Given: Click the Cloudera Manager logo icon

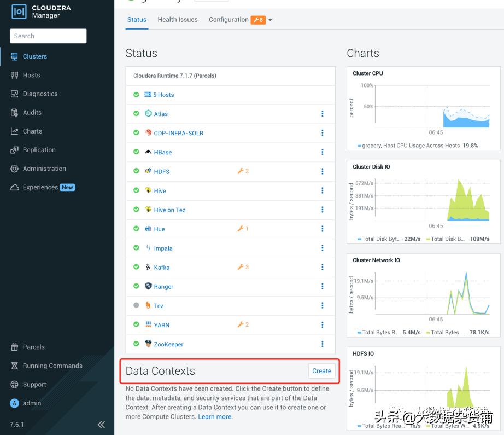Looking at the screenshot, I should coord(19,11).
